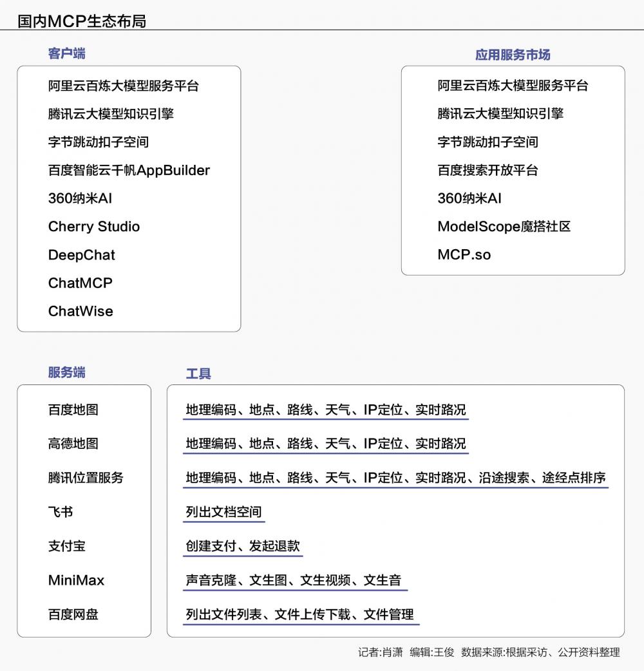Click the 百度搜索开放平台 entry

(x=488, y=170)
